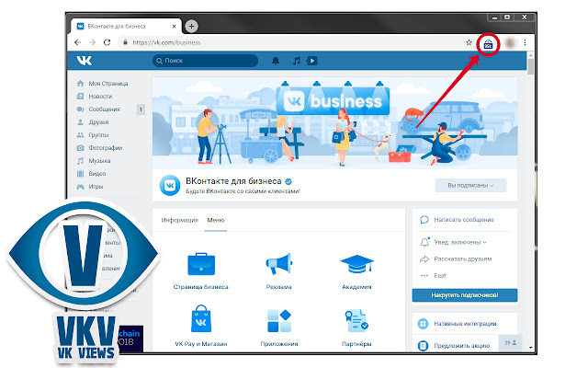Viewport: 588px width, 368px height.
Task: Open Реклама megaphone icon
Action: (x=278, y=264)
